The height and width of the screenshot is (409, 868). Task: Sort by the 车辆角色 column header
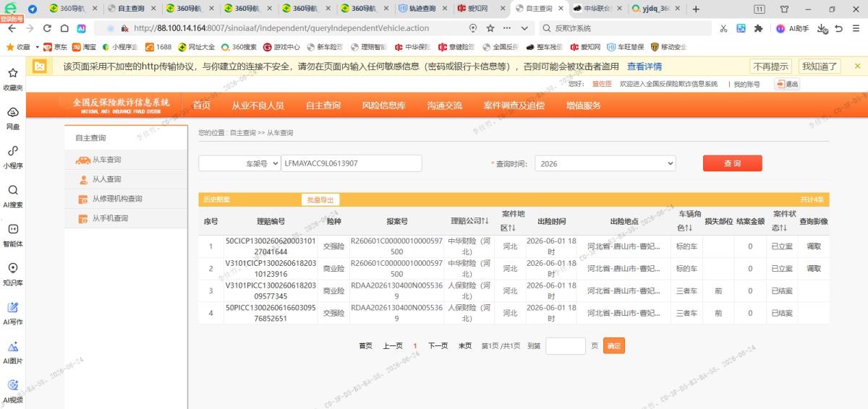pos(689,221)
